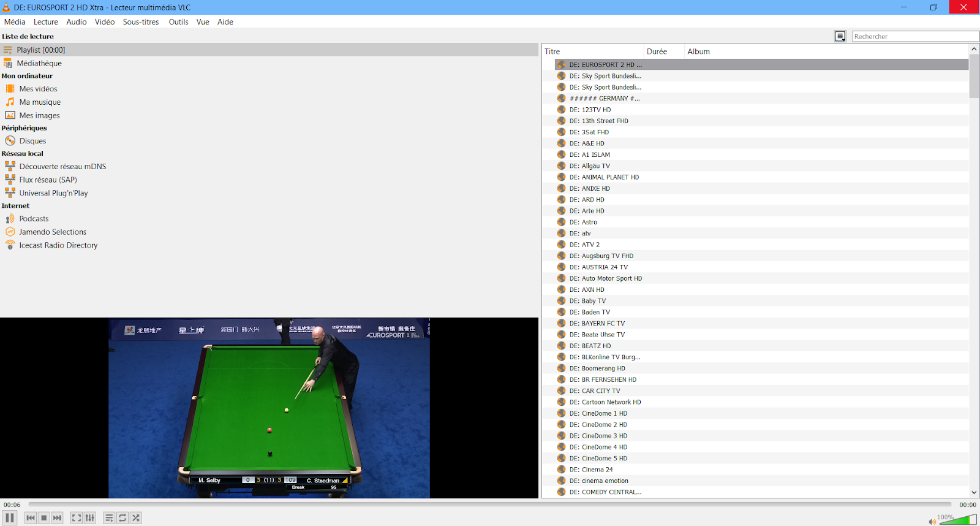This screenshot has width=980, height=526.
Task: Mute audio via the speaker icon
Action: pos(932,522)
